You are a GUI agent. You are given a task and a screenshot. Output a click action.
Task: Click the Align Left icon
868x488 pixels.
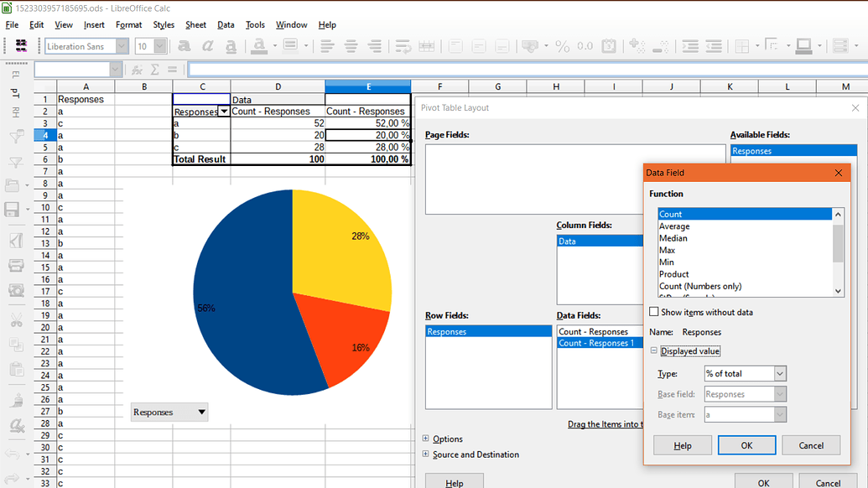click(x=326, y=46)
